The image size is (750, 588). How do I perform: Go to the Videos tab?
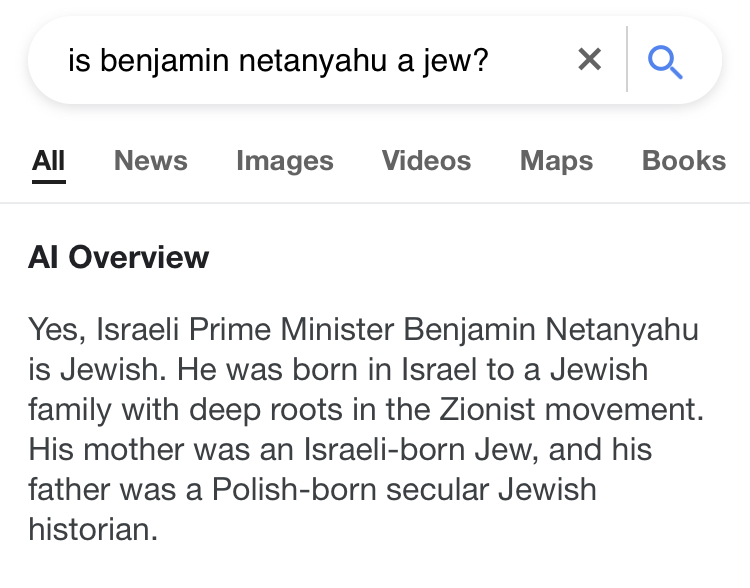(x=426, y=160)
